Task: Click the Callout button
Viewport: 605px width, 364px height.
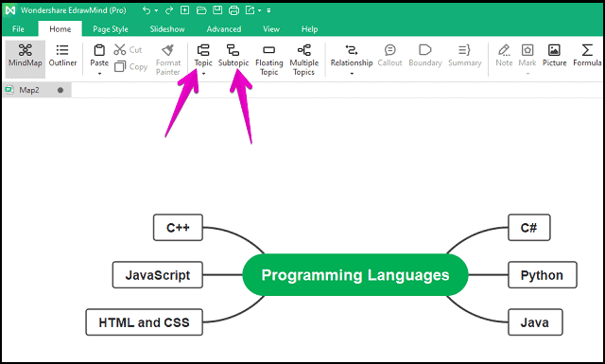Action: (389, 56)
